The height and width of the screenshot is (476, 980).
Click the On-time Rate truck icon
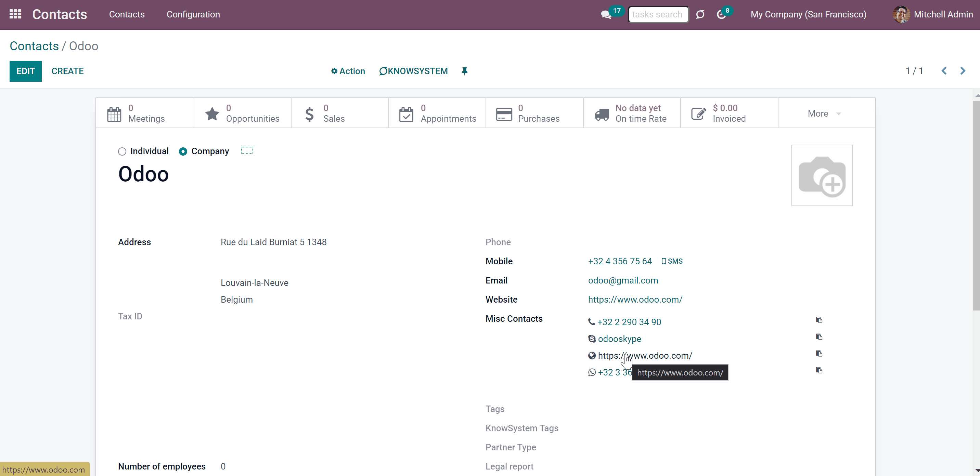pyautogui.click(x=602, y=114)
